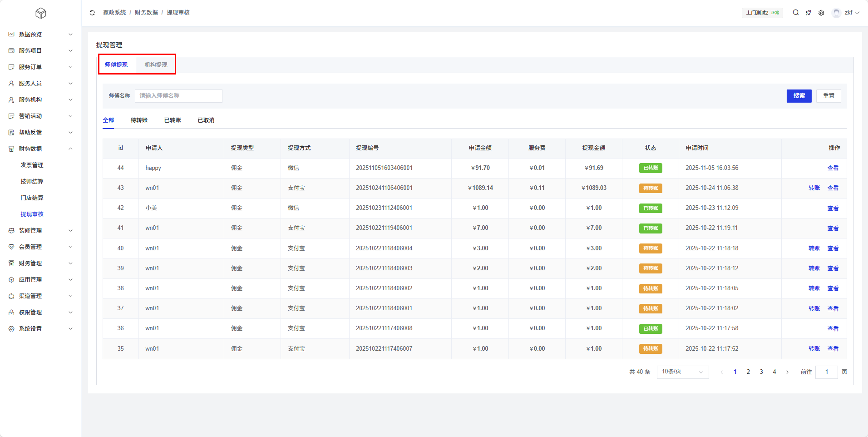Click the refresh icon beside the breadcrumb
Image resolution: width=868 pixels, height=437 pixels.
point(92,13)
